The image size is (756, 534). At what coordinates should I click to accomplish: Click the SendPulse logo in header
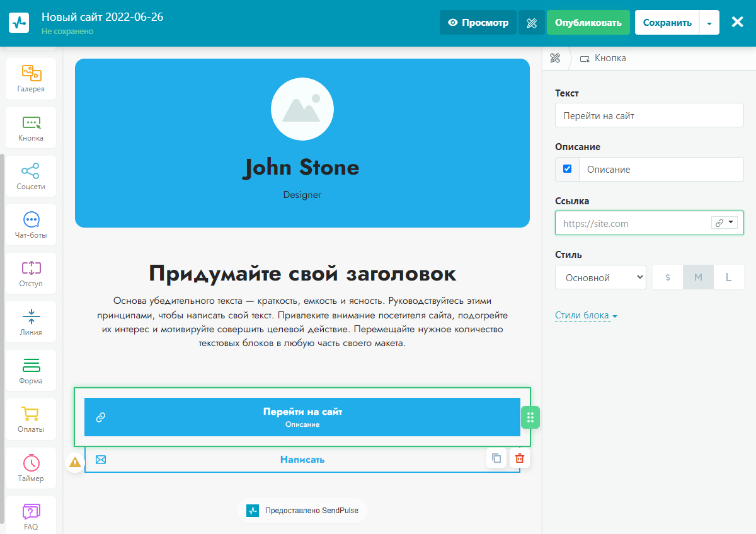19,22
